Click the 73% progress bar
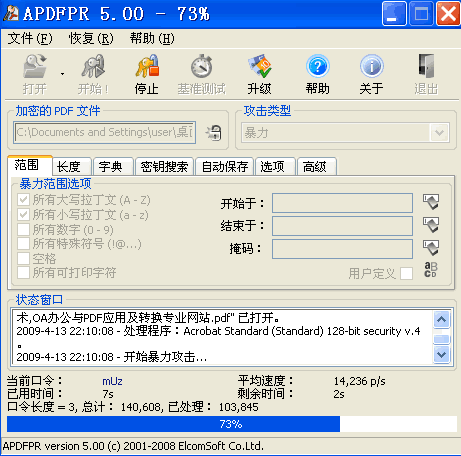 [232, 424]
